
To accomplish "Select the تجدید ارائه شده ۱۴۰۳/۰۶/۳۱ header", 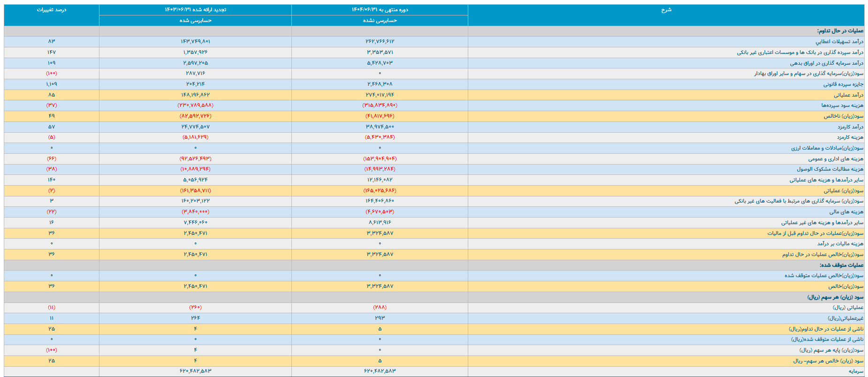I will tap(195, 10).
